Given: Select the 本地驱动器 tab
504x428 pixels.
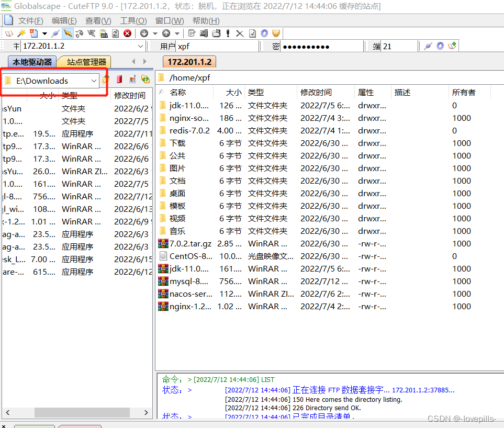Looking at the screenshot, I should coord(32,62).
